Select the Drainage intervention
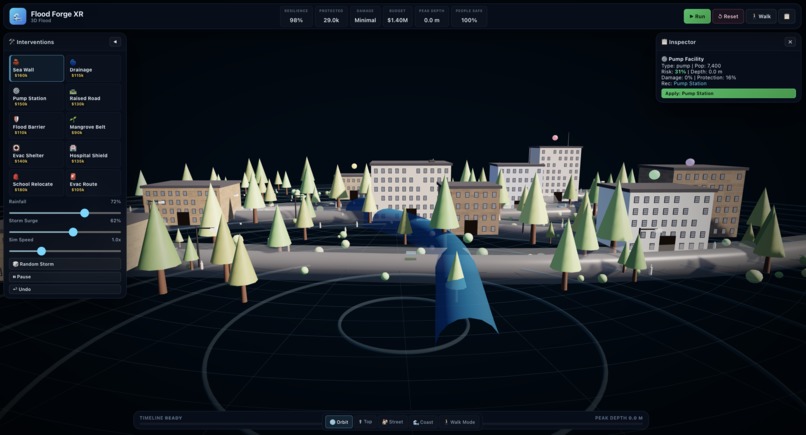806x435 pixels. 94,68
